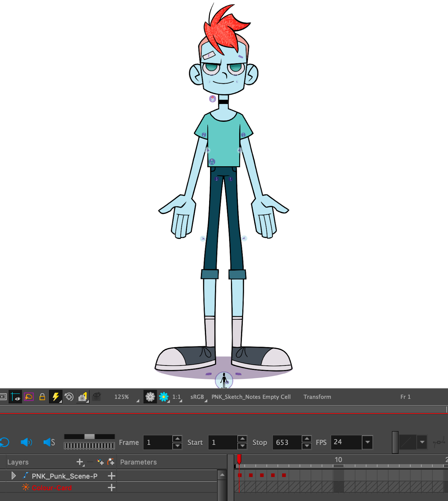The image size is (448, 501).
Task: Click the Parameters column header
Action: pyautogui.click(x=138, y=462)
